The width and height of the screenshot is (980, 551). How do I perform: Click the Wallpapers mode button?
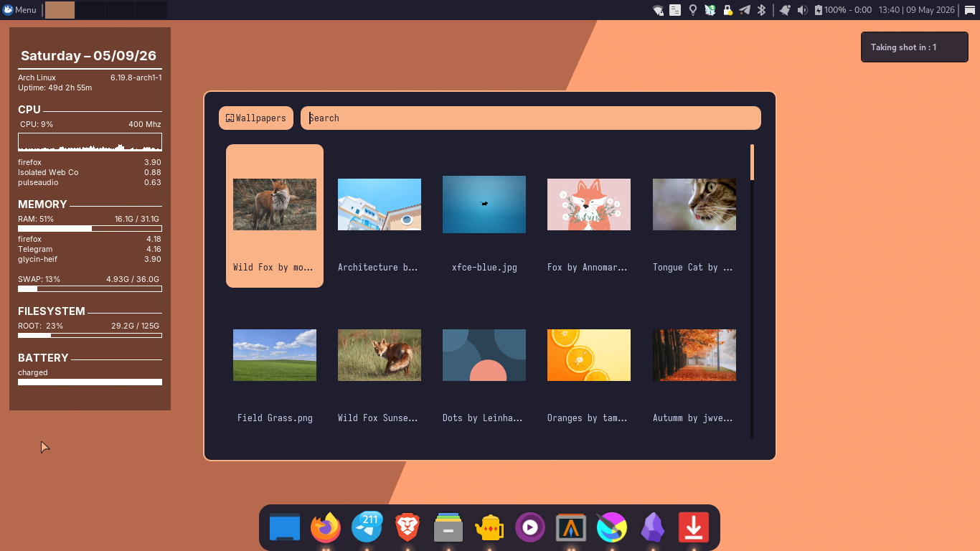click(256, 118)
